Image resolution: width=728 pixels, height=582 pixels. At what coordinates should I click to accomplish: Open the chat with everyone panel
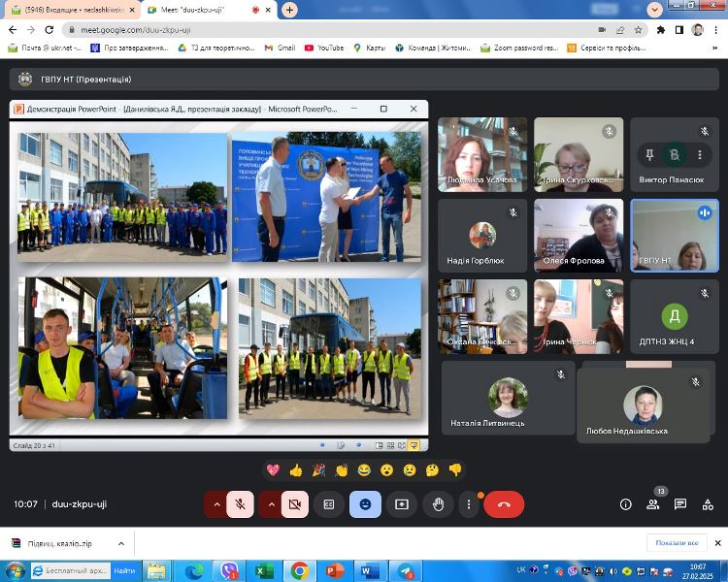click(x=680, y=504)
